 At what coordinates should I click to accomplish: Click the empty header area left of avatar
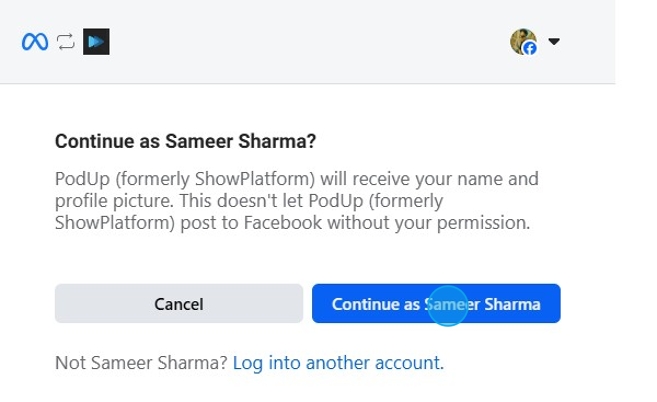[300, 41]
